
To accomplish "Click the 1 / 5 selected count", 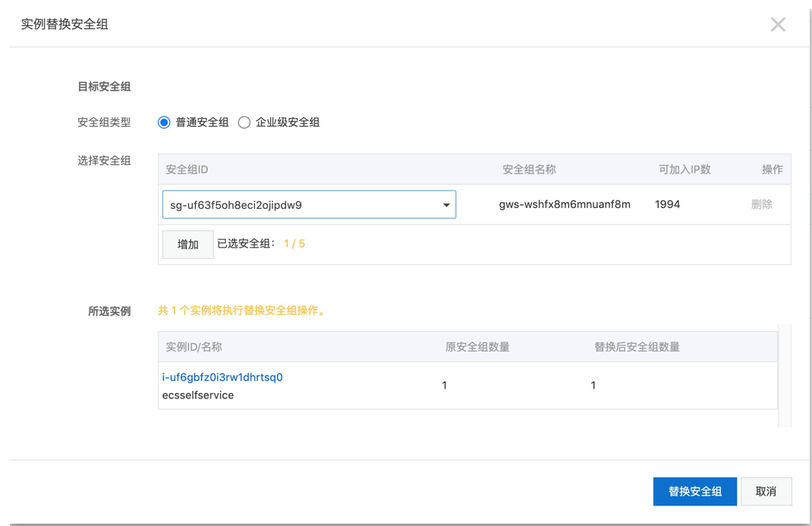I will [294, 244].
